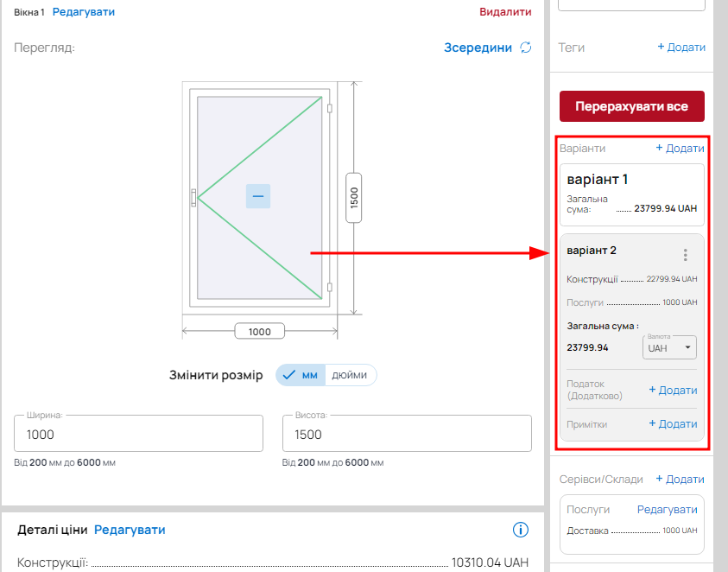This screenshot has width=728, height=572.
Task: Add tax via Податок Додати link
Action: [673, 390]
